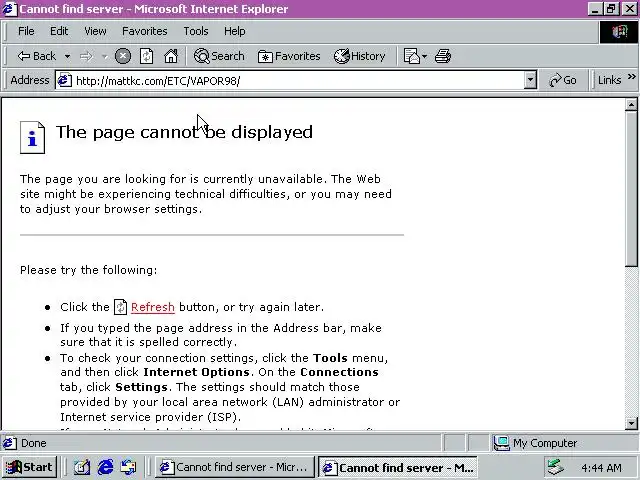Open the Tools menu
Image resolution: width=640 pixels, height=480 pixels.
point(196,31)
